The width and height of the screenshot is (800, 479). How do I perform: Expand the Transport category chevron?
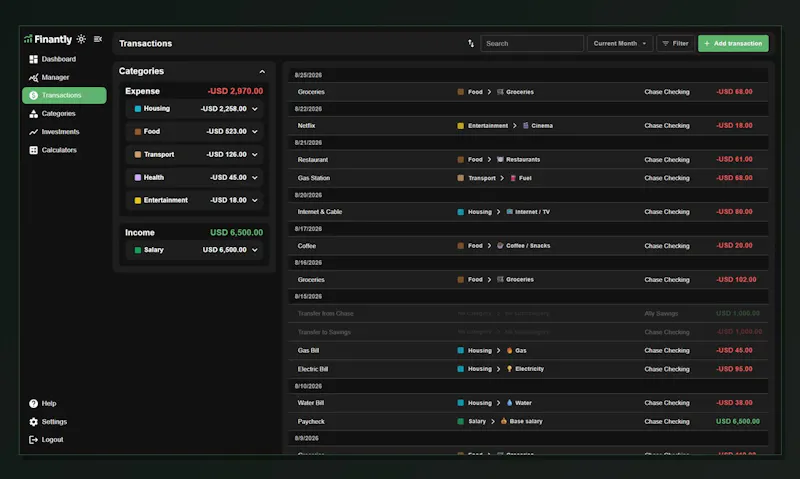pyautogui.click(x=255, y=155)
